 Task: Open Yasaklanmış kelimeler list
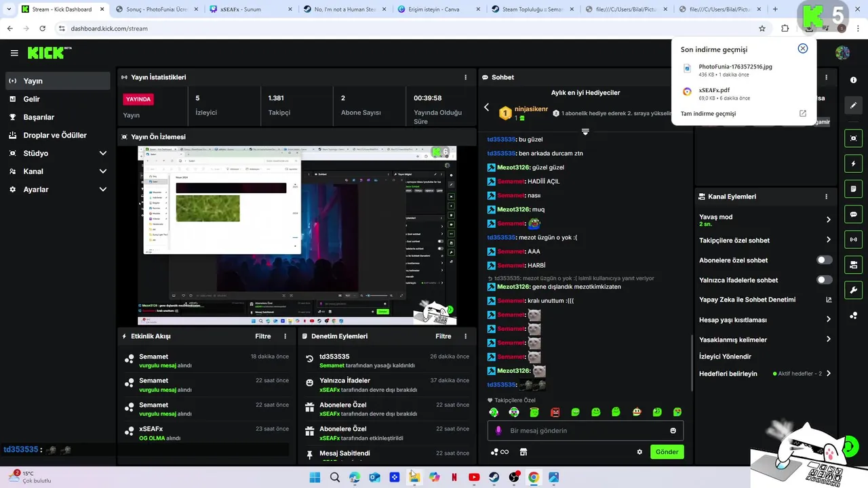765,340
